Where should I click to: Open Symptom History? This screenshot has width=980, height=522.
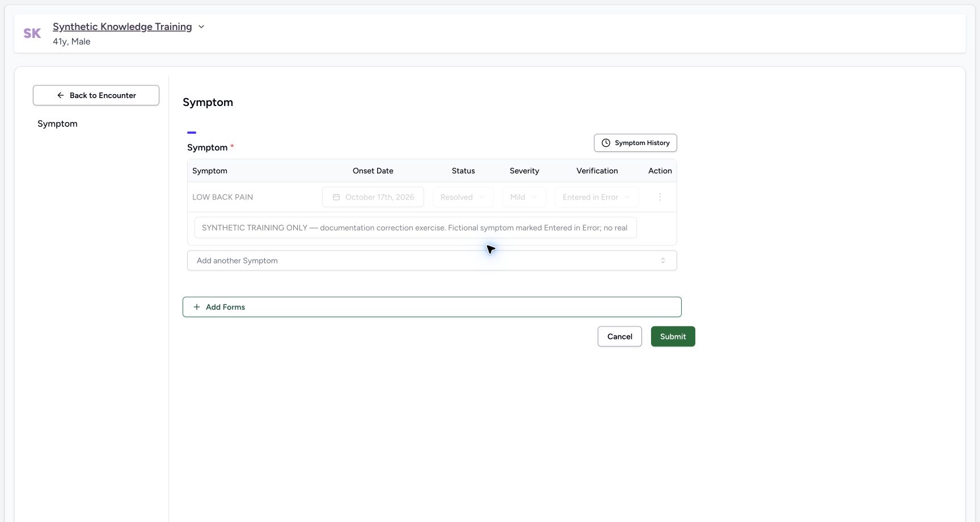tap(635, 143)
